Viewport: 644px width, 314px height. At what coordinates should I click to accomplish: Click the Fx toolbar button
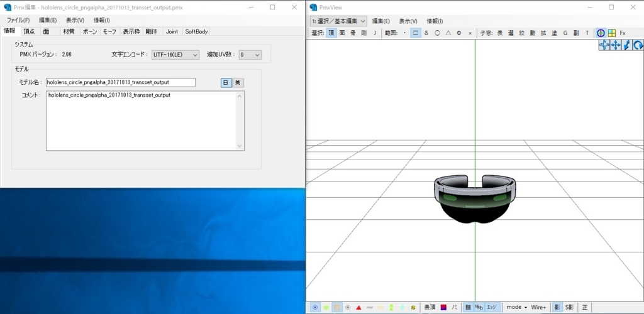[x=623, y=33]
